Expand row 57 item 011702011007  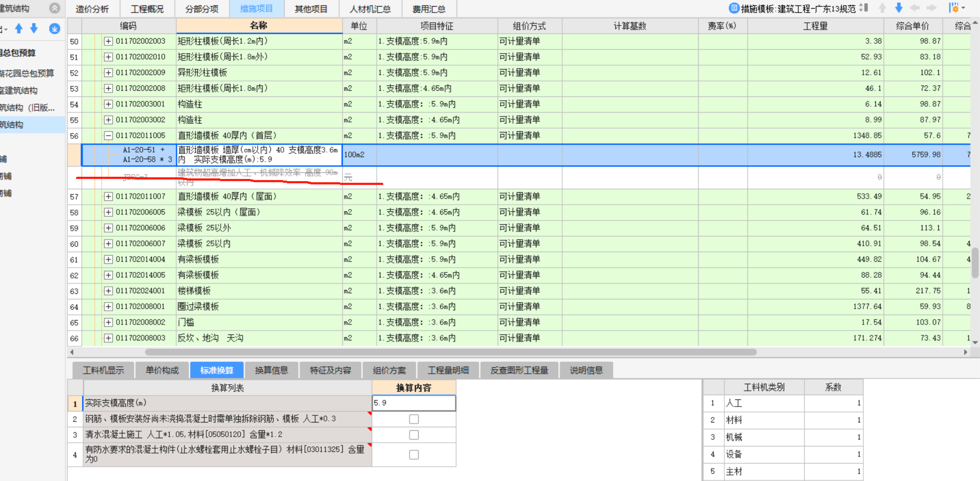pyautogui.click(x=108, y=196)
